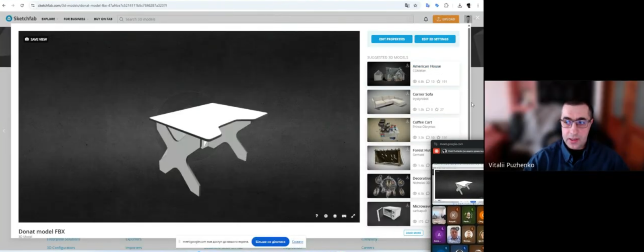This screenshot has width=644, height=252.
Task: Open the model inspector layers icon
Action: point(335,216)
